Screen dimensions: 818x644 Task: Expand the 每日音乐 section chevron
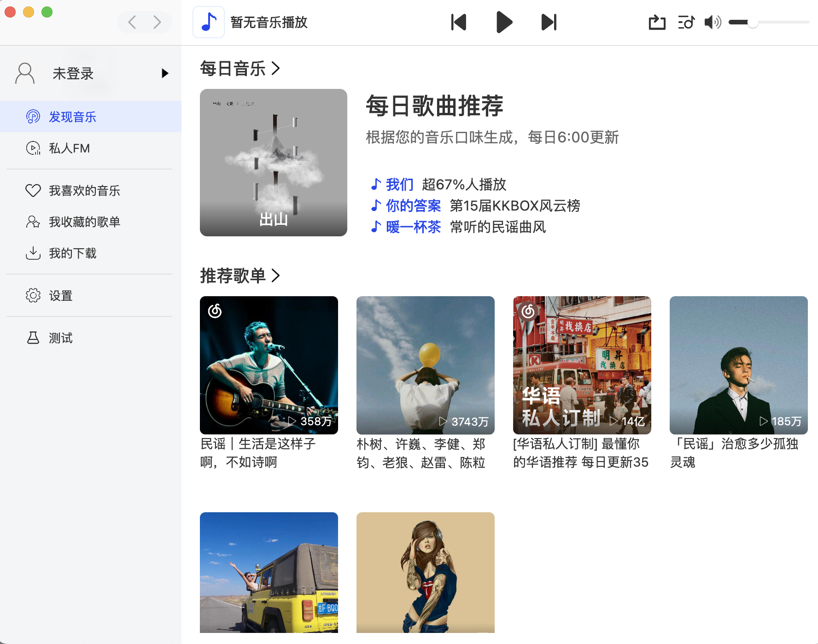pyautogui.click(x=276, y=69)
